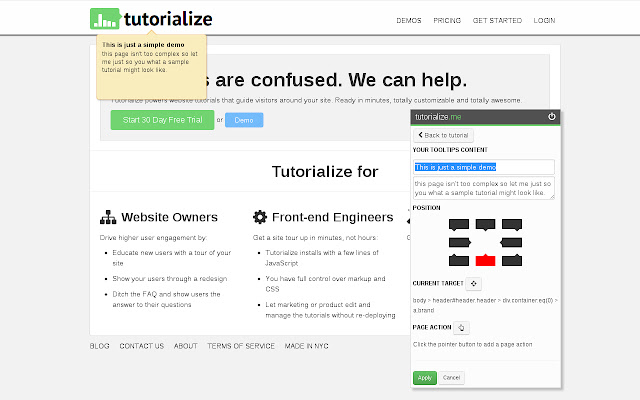Click the target selector path text
The image size is (640, 400).
(485, 305)
